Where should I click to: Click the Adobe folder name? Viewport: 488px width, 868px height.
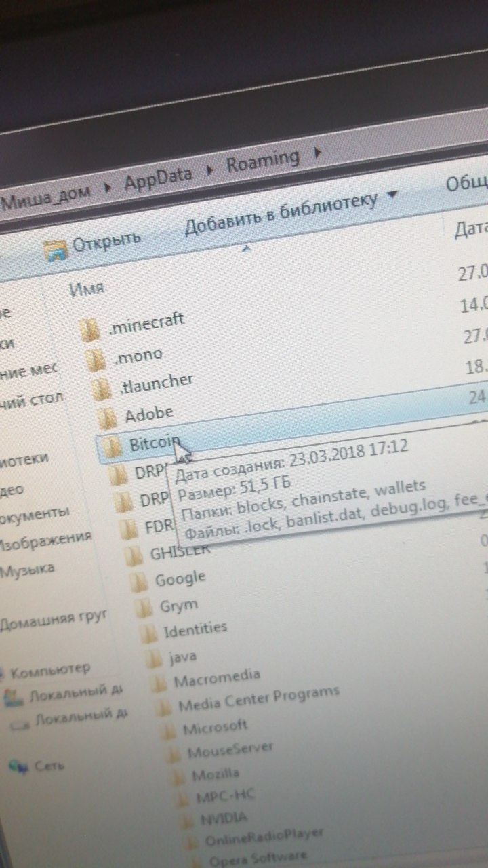click(x=149, y=413)
